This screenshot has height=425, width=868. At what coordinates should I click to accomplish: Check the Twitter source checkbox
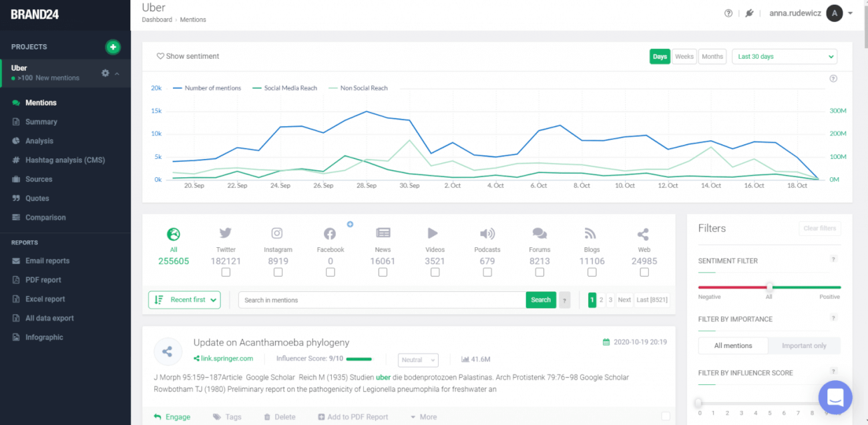click(x=226, y=272)
